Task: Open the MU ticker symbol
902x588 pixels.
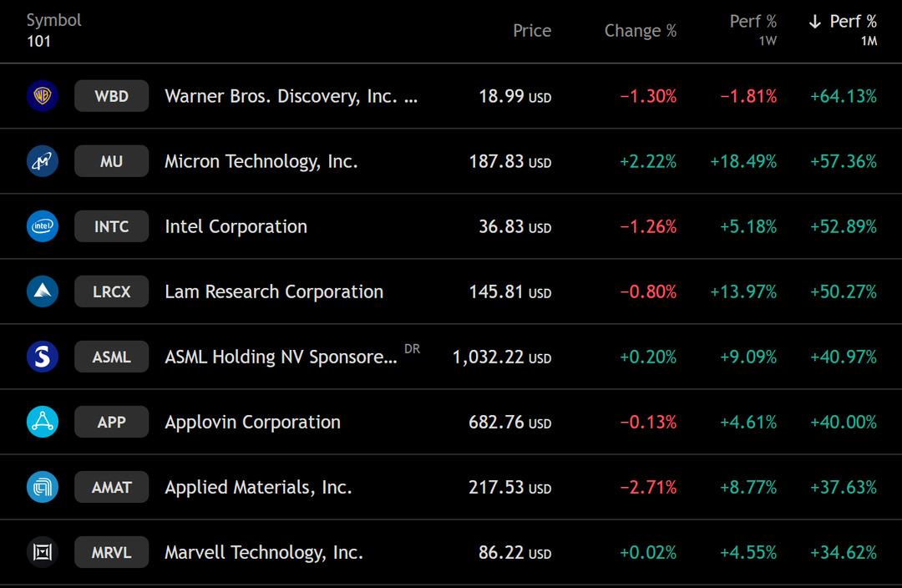Action: pyautogui.click(x=111, y=161)
